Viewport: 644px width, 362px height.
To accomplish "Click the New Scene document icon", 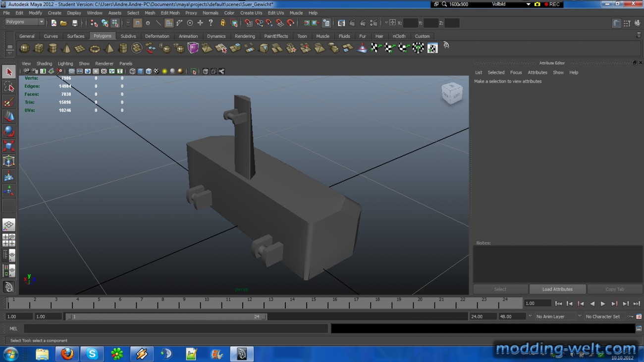I will [54, 23].
